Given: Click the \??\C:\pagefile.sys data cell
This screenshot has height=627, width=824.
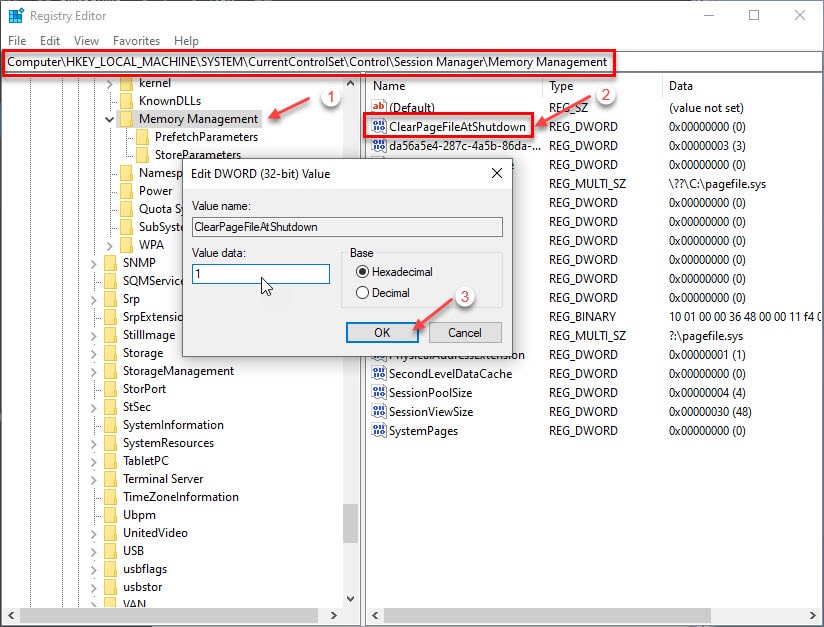Looking at the screenshot, I should (717, 184).
